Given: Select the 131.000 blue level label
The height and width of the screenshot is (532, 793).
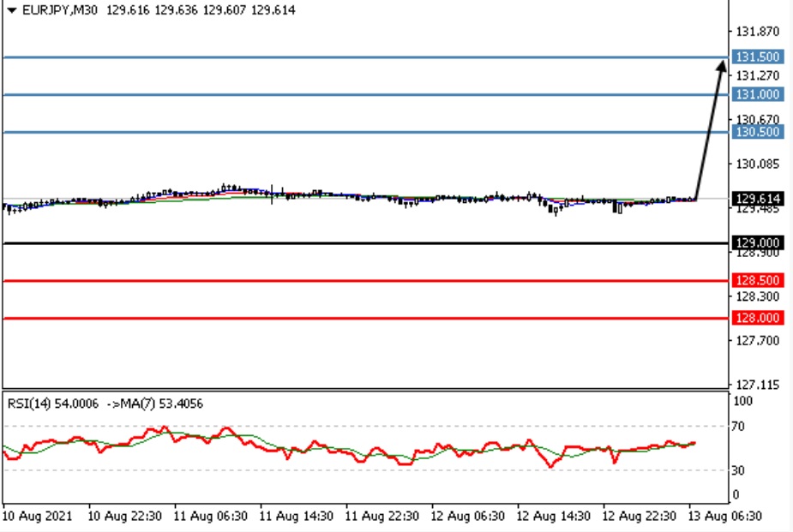Looking at the screenshot, I should coord(758,94).
